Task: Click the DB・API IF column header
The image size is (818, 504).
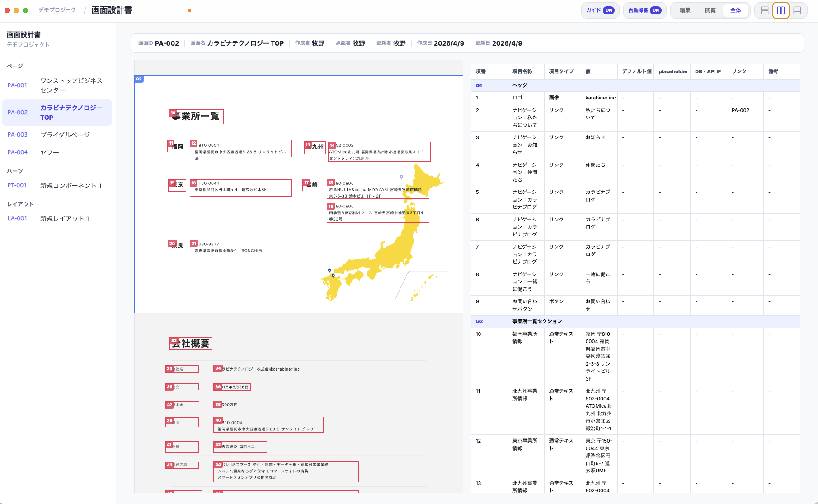Action: 708,71
